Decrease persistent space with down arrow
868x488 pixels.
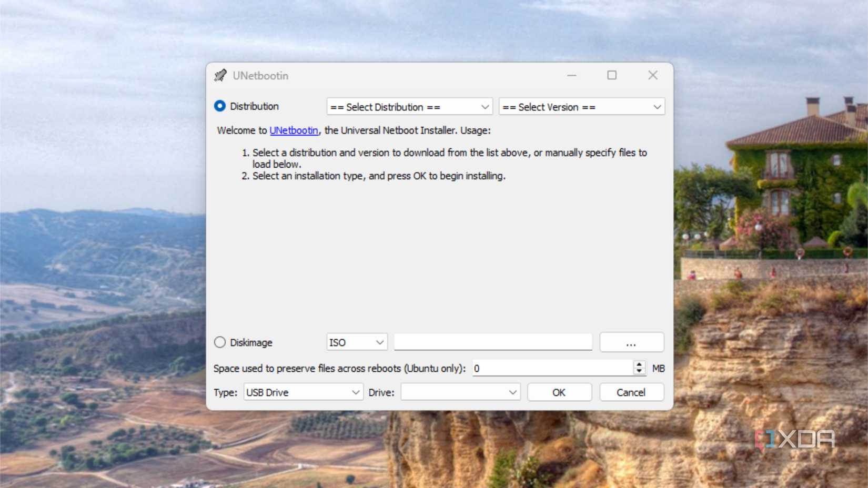(639, 371)
